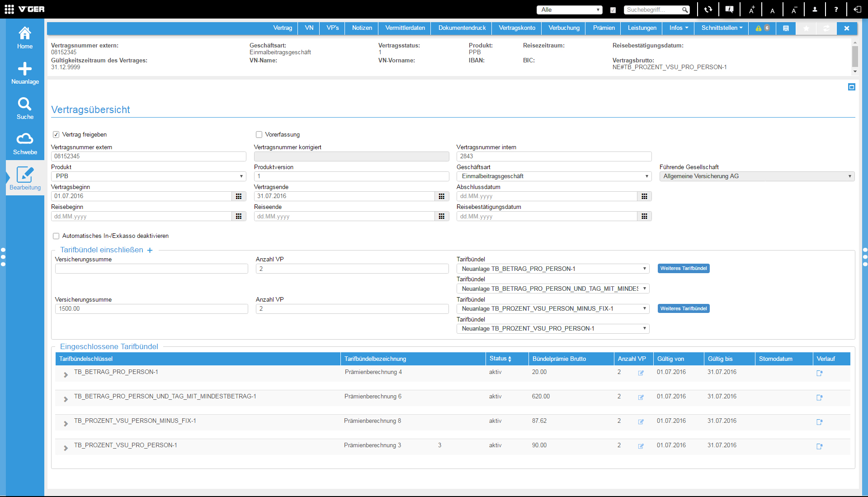Open help question mark icon
This screenshot has width=868, height=497.
(836, 9)
